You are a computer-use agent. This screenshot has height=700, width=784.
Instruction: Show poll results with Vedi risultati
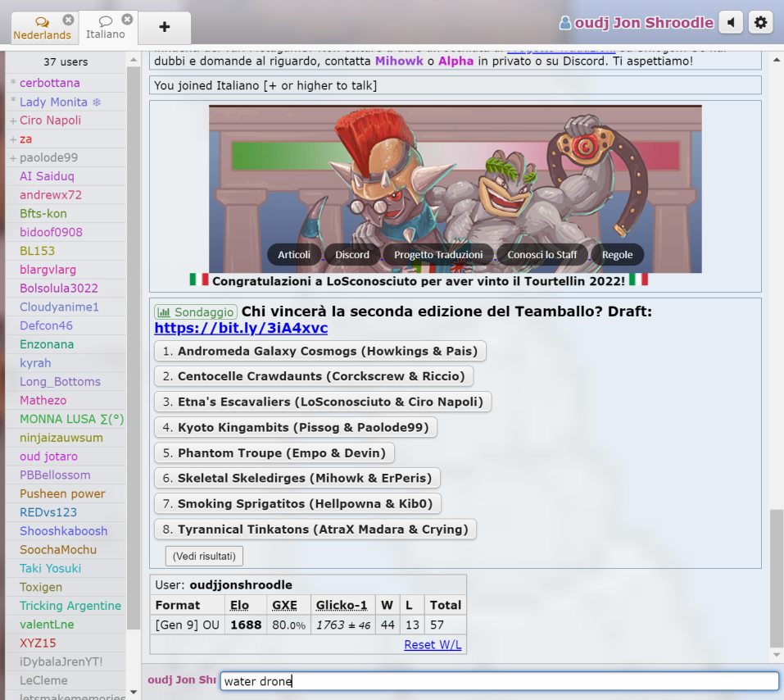click(204, 556)
